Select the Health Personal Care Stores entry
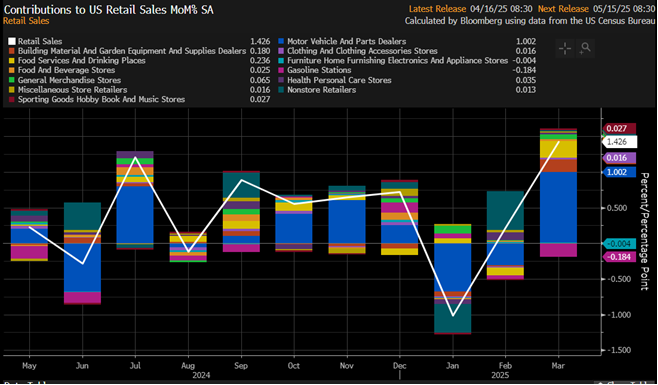The image size is (658, 385). pos(339,80)
